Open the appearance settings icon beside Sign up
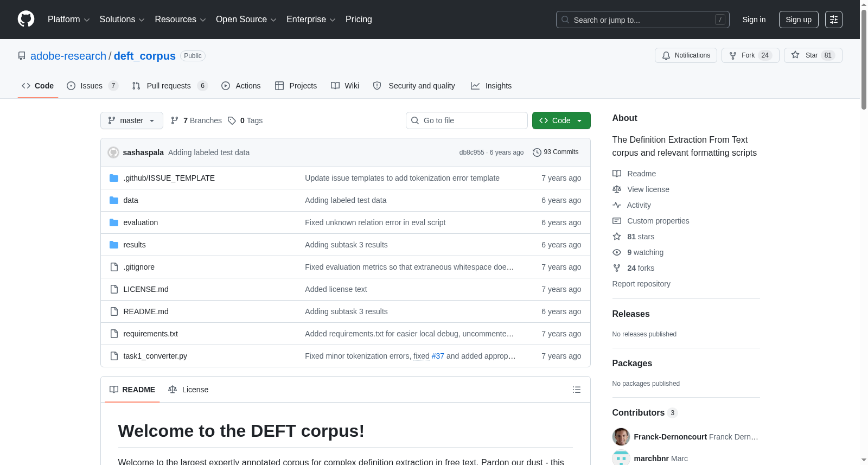Viewport: 868px width, 465px height. pyautogui.click(x=834, y=20)
